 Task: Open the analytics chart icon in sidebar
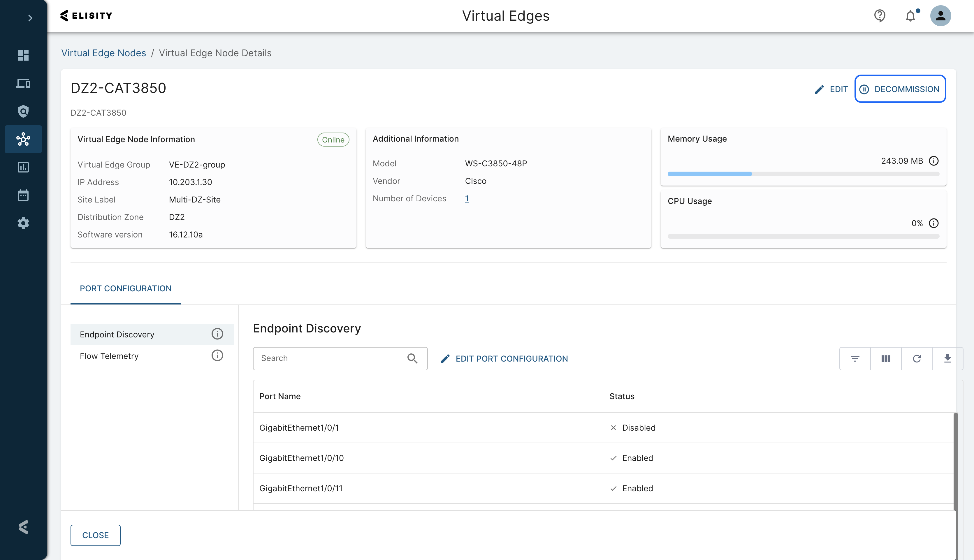coord(23,167)
